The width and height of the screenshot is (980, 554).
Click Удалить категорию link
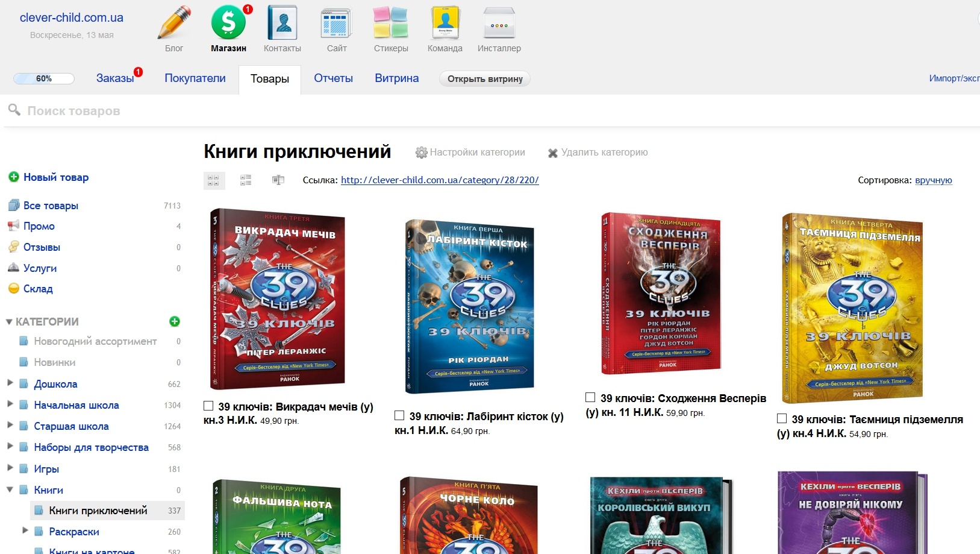coord(605,153)
